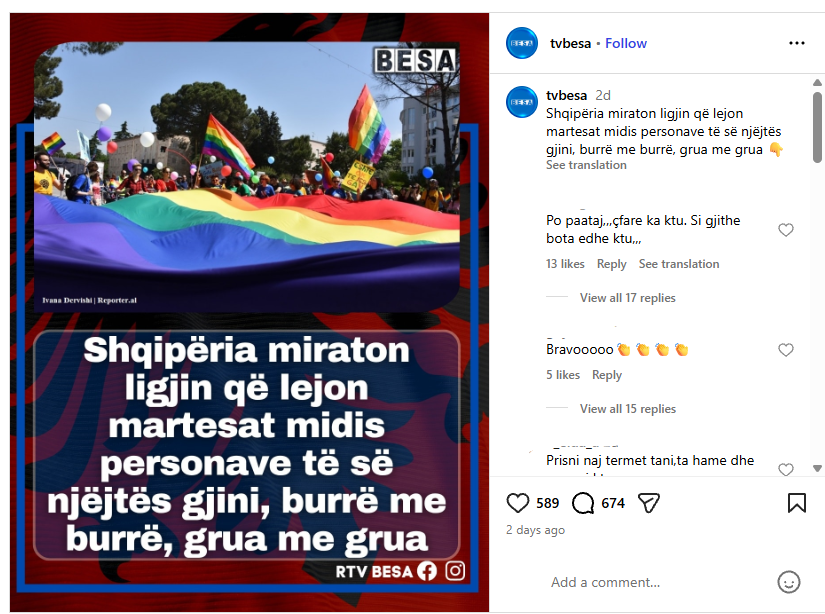Click the tvbesa avatar beside the caption
This screenshot has height=614, width=825.
[521, 102]
